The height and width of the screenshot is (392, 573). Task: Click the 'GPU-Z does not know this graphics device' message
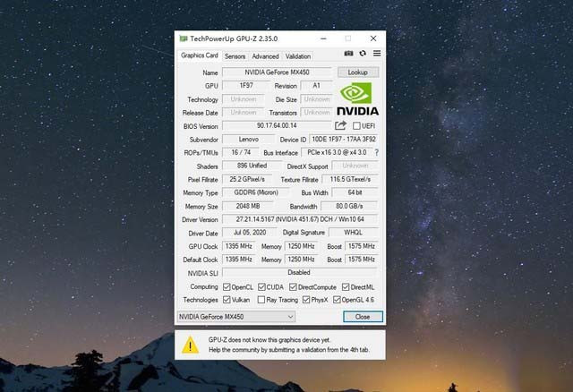coord(269,340)
